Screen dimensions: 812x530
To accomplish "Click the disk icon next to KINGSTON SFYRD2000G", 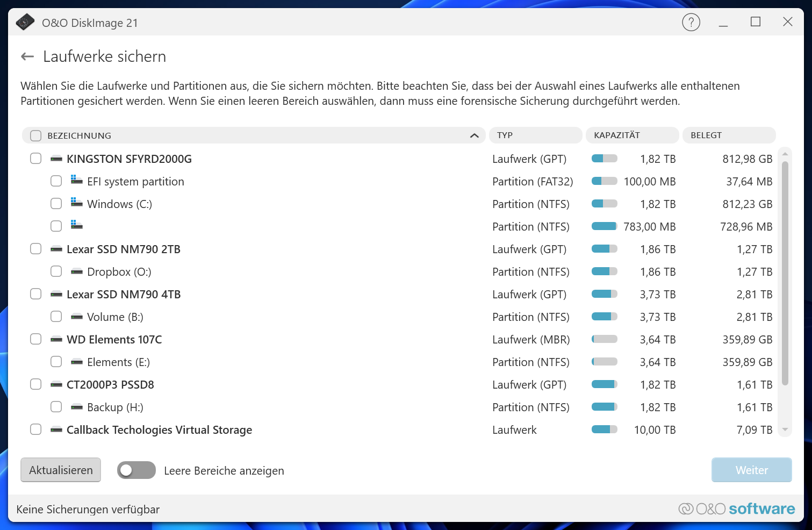I will pyautogui.click(x=55, y=159).
